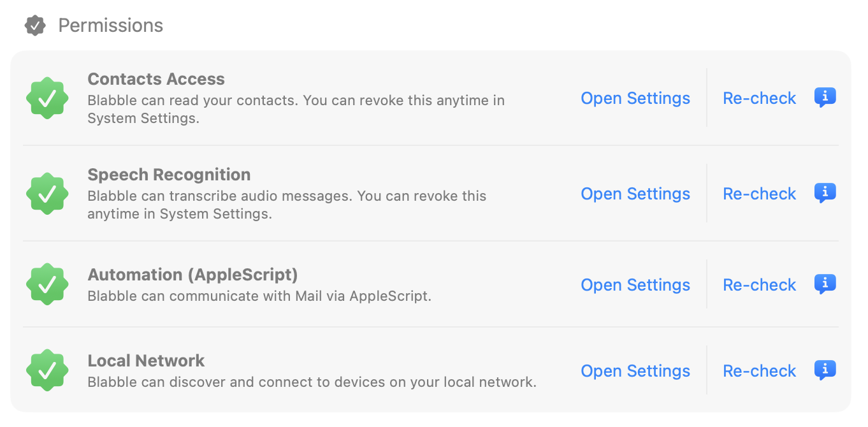Open Settings for Local Network
868x427 pixels.
point(635,370)
